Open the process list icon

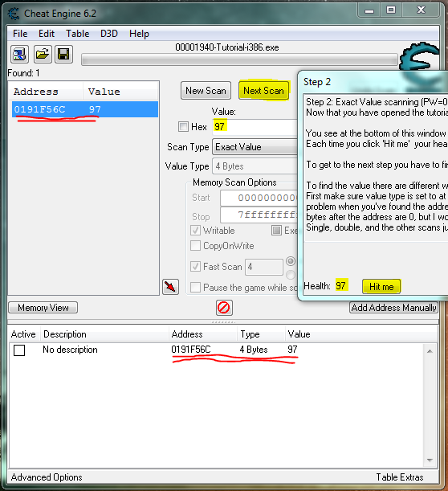tap(20, 54)
